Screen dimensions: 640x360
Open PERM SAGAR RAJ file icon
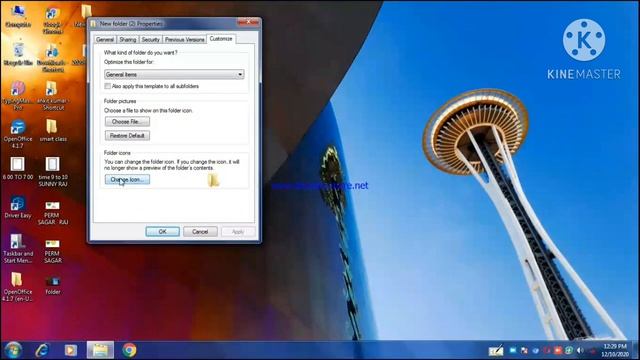[53, 213]
